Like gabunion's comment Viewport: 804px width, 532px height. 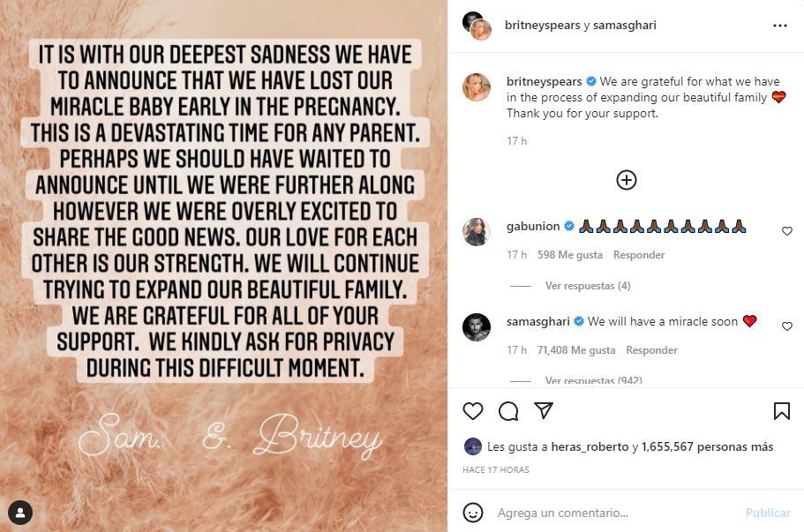tap(787, 231)
